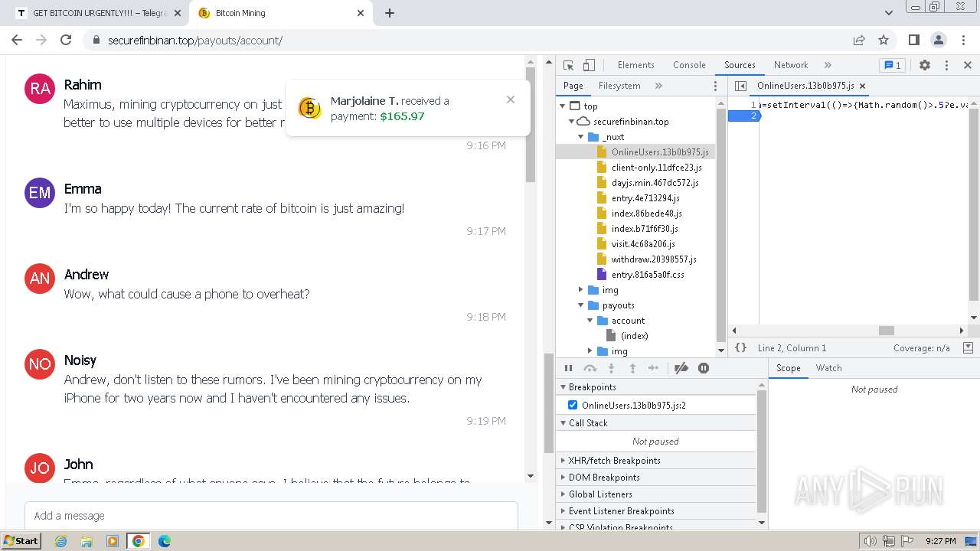The image size is (980, 551).
Task: Collapse the _nuxt folder
Action: (580, 137)
